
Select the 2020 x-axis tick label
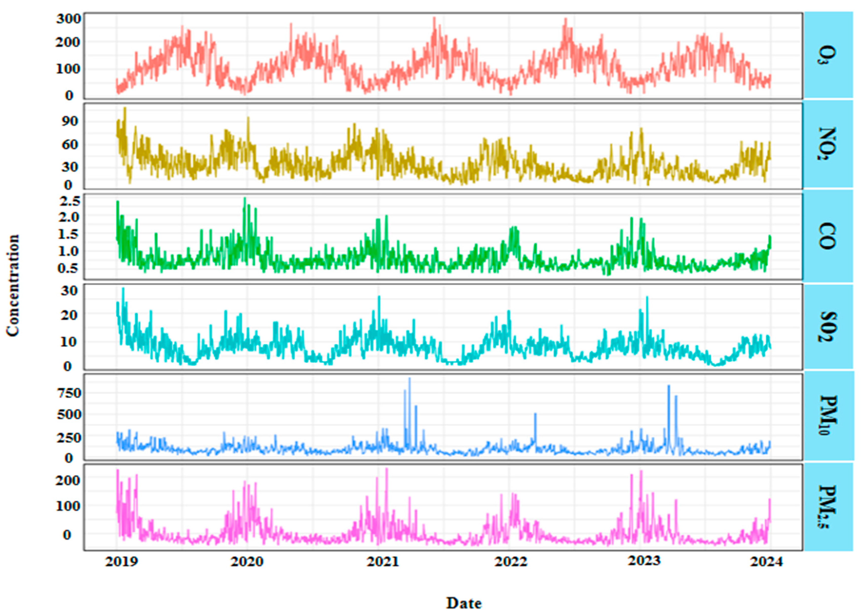247,562
